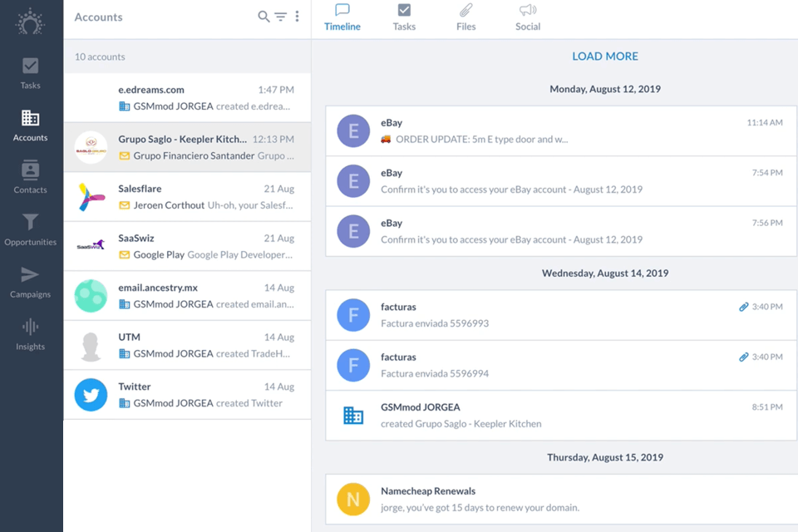This screenshot has height=532, width=798.
Task: Click the envelope icon before Google Play
Action: 124,254
